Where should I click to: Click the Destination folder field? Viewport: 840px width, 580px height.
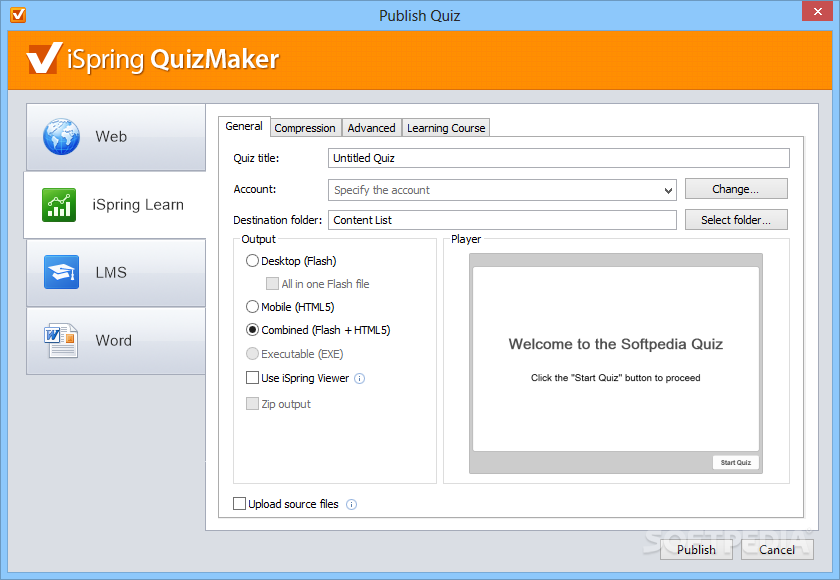point(502,220)
